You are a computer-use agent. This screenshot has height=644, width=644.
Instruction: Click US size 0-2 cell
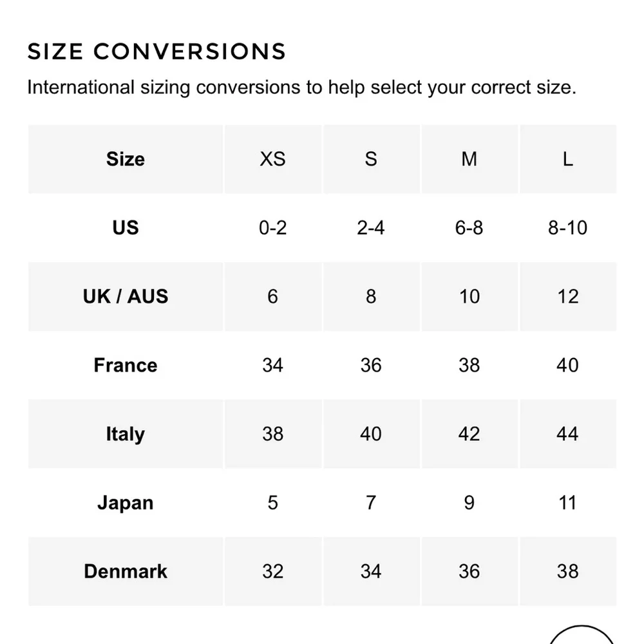[272, 227]
